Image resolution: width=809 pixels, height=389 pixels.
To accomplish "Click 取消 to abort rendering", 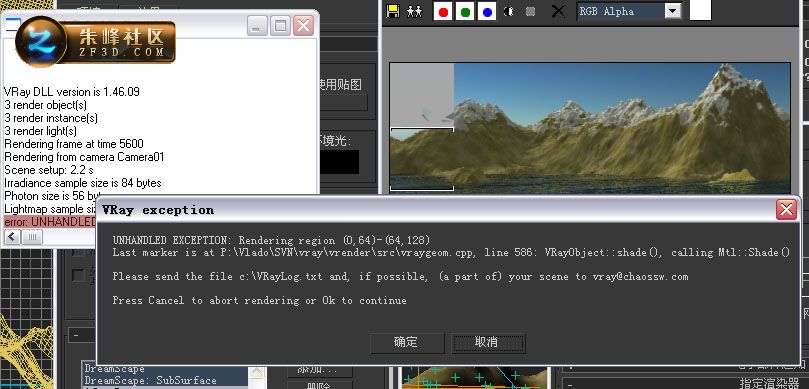I will tap(488, 343).
